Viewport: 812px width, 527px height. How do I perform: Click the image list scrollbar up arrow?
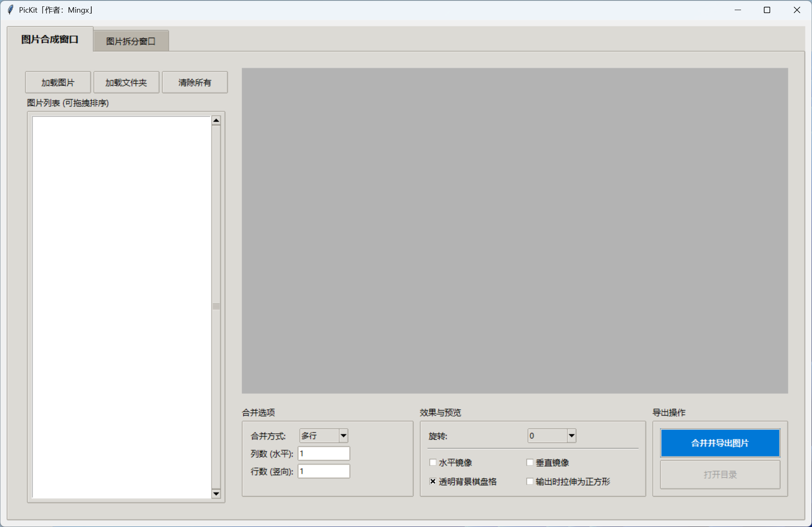click(x=216, y=121)
